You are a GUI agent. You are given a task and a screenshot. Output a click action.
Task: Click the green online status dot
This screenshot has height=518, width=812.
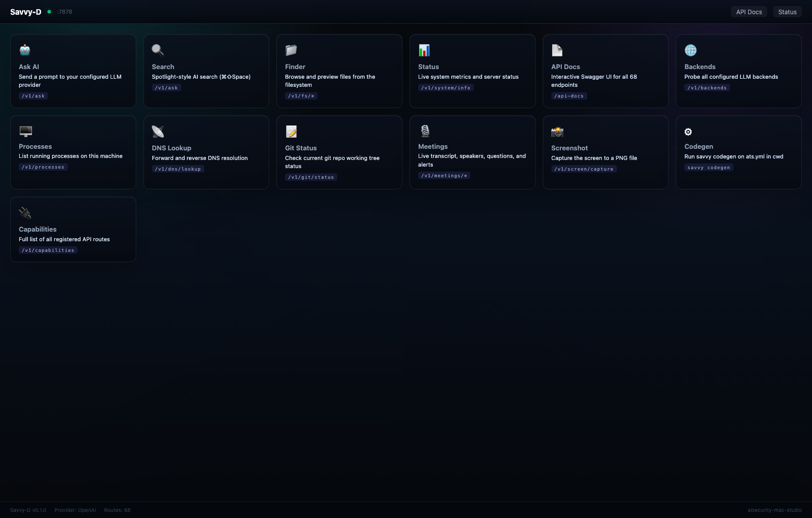tap(49, 12)
